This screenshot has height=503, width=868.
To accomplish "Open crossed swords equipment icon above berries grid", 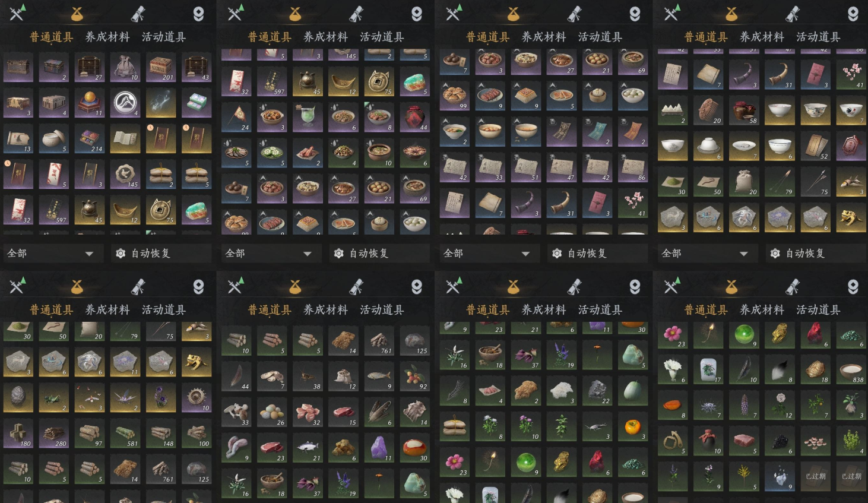I will tap(235, 286).
